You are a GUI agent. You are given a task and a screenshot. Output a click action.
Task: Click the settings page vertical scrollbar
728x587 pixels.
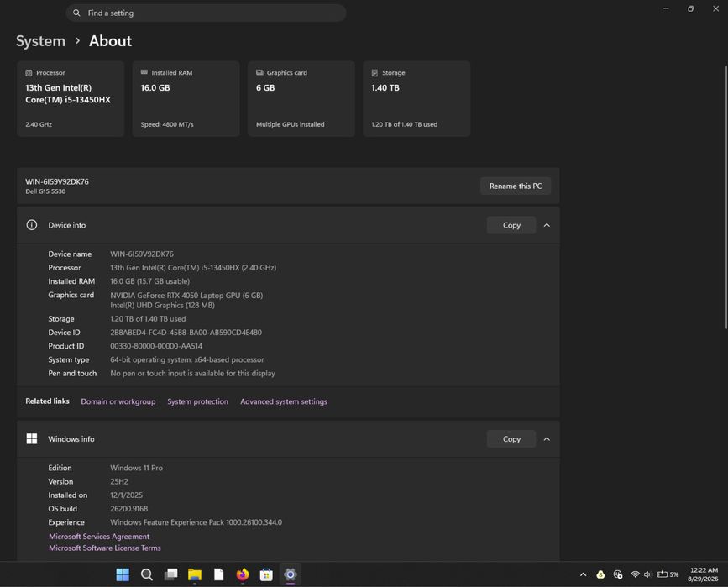725,197
